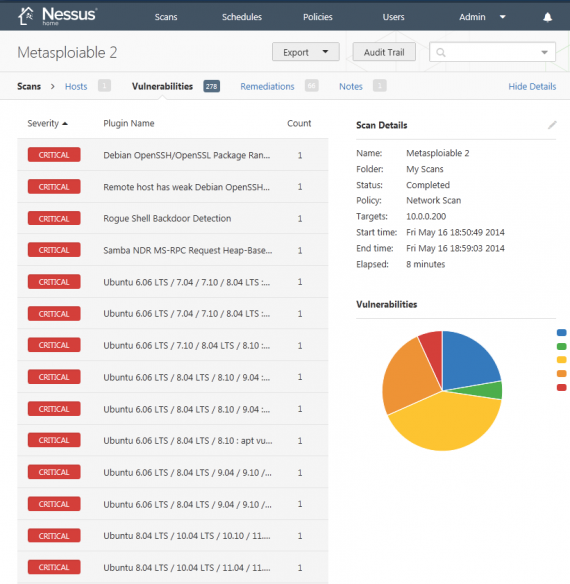Open Ubuntu 8.04 LTS / 10.04 LTS / 11.04 row
The image size is (570, 584).
point(172,567)
